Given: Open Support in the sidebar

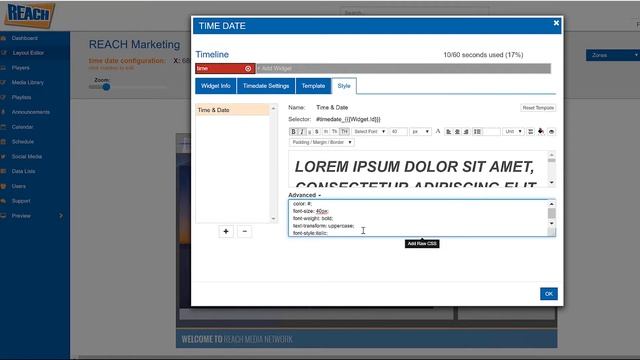Looking at the screenshot, I should [21, 201].
